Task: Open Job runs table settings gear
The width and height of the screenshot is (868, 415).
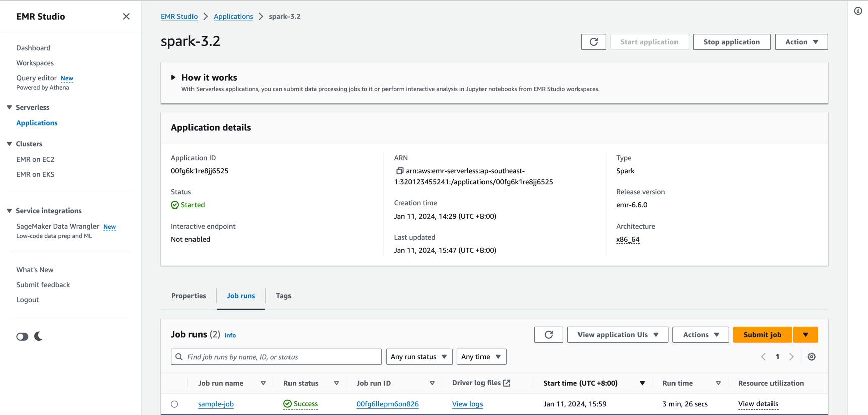Action: click(811, 357)
